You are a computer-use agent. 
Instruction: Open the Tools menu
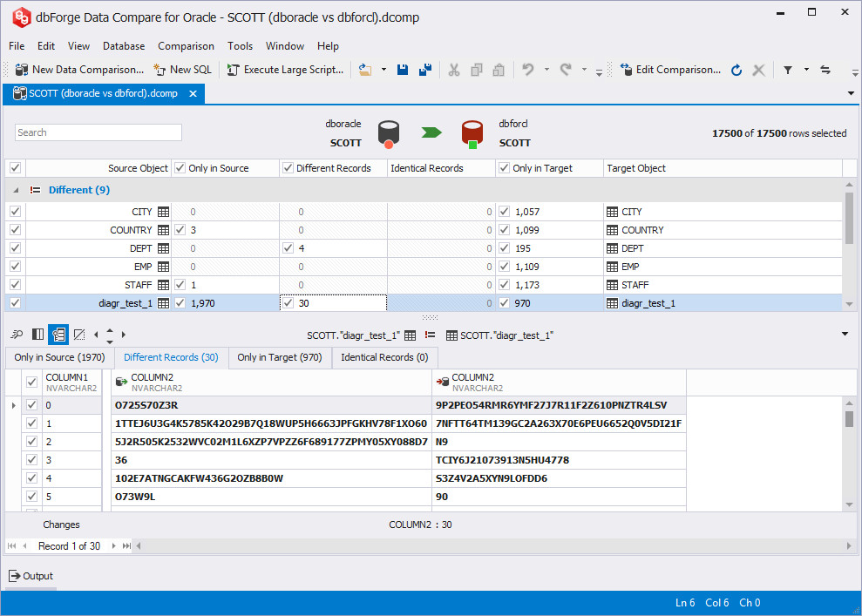[x=241, y=46]
